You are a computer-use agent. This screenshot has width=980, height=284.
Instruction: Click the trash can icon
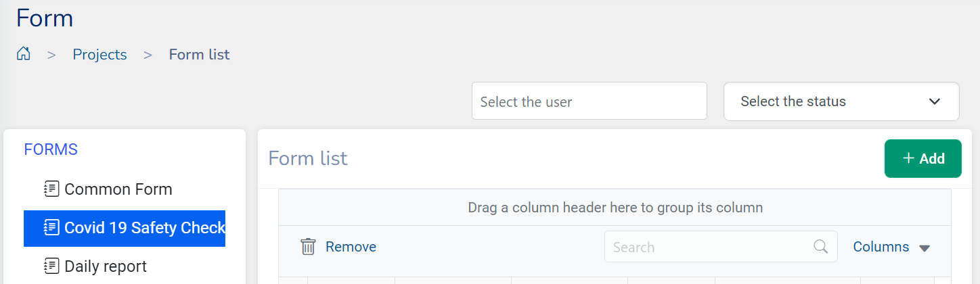pyautogui.click(x=308, y=247)
